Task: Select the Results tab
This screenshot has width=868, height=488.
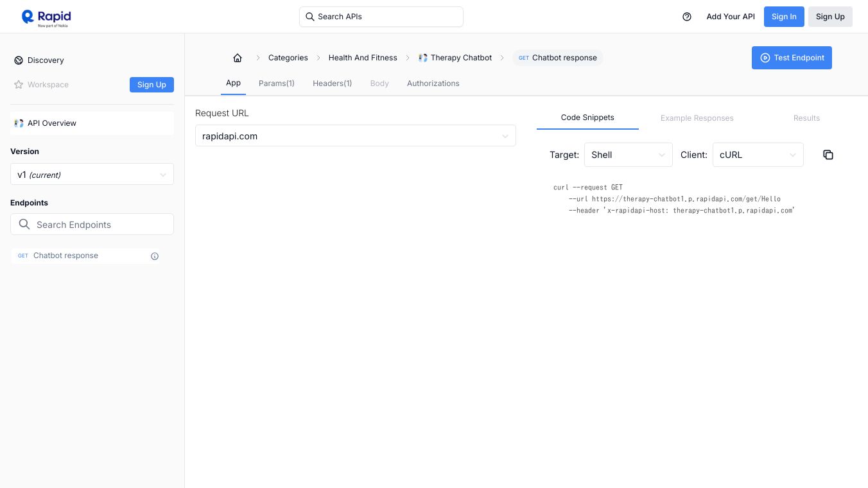Action: pos(806,118)
